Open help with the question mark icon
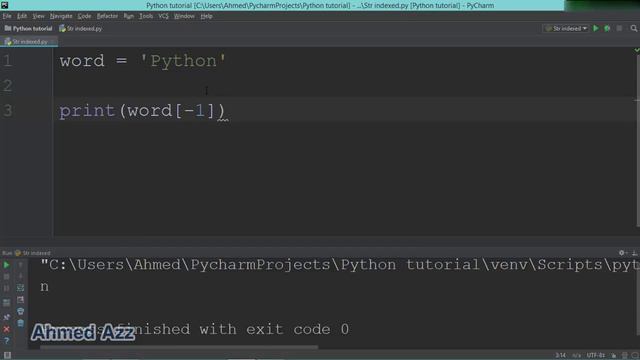The width and height of the screenshot is (640, 360). tap(7, 340)
